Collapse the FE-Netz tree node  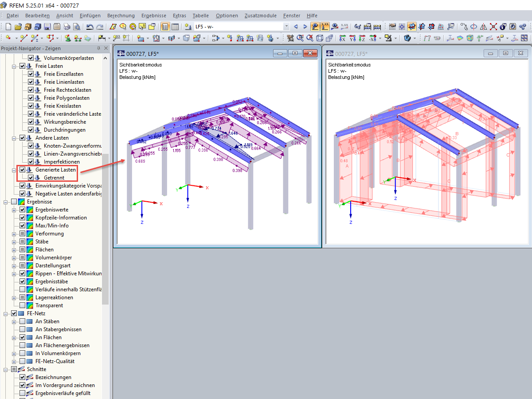coord(6,313)
